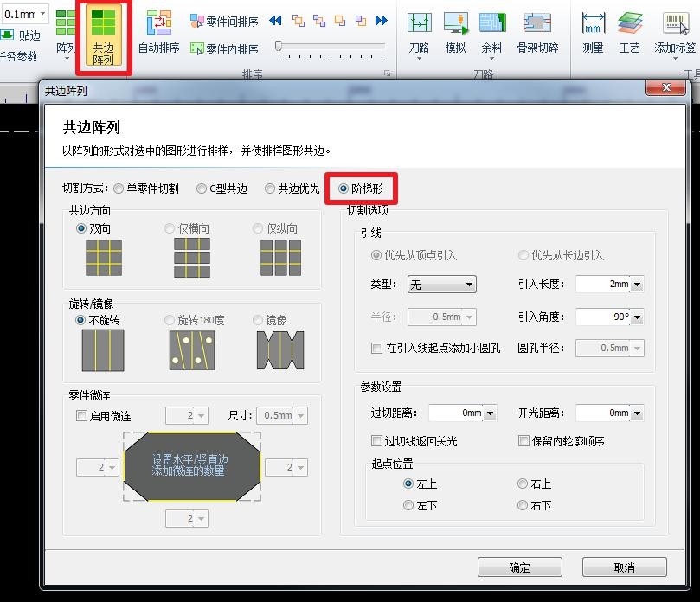The width and height of the screenshot is (700, 602).
Task: Enable the 启用微连 checkbox
Action: tap(82, 416)
